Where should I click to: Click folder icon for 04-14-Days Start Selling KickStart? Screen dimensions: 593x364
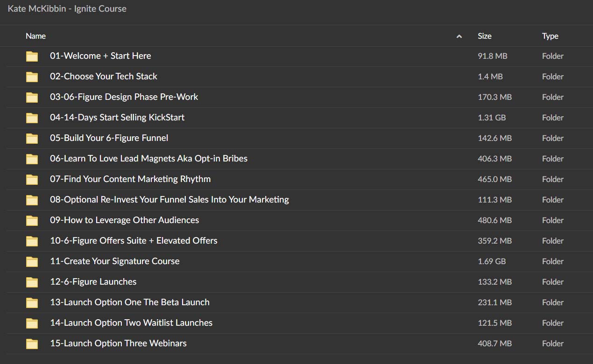click(x=32, y=118)
